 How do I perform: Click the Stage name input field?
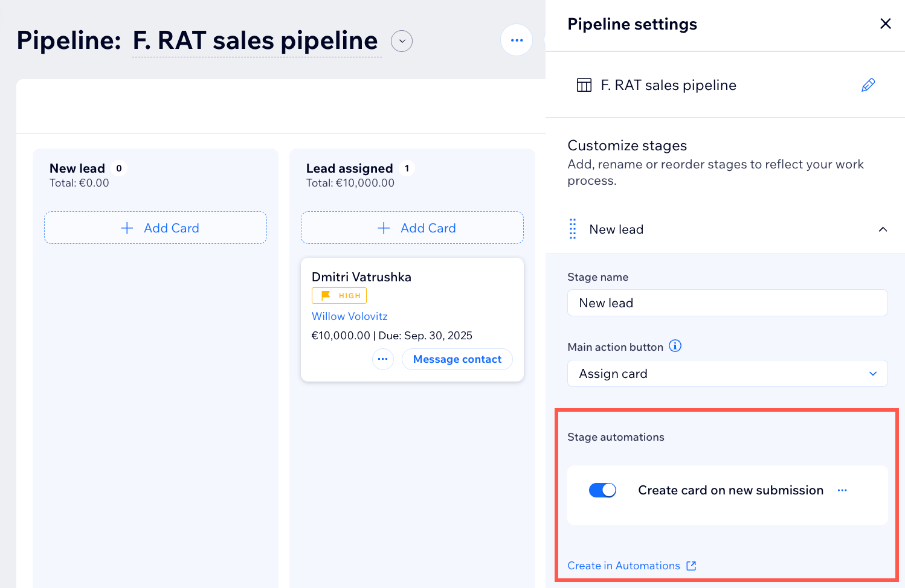(727, 303)
